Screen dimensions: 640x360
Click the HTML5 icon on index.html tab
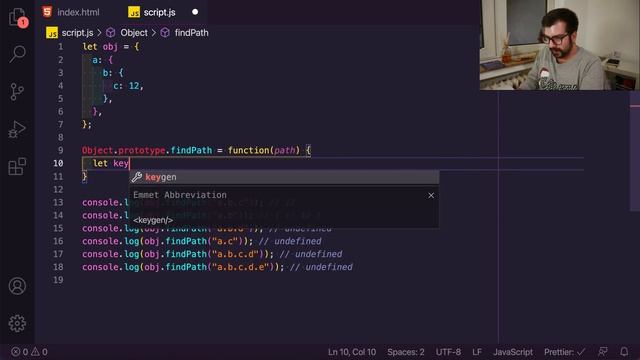coord(47,12)
